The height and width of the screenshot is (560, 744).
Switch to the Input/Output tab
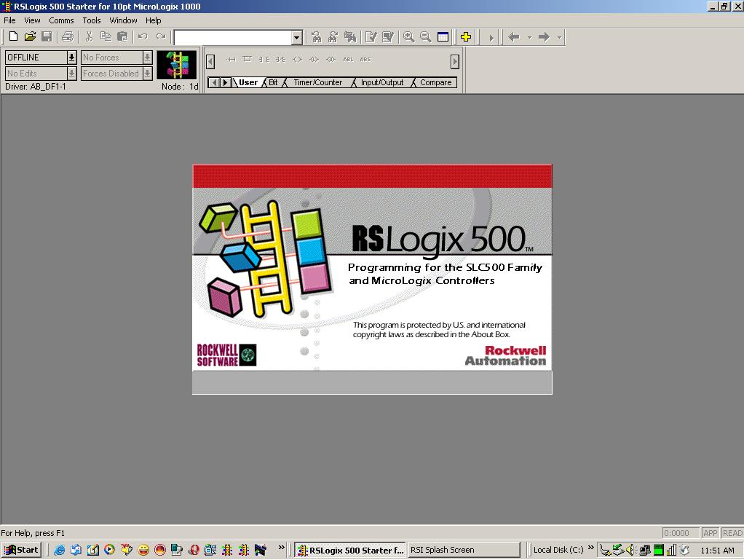pos(382,82)
